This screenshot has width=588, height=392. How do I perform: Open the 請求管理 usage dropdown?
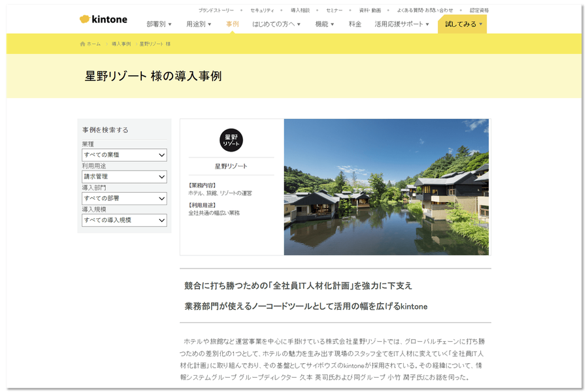point(124,176)
